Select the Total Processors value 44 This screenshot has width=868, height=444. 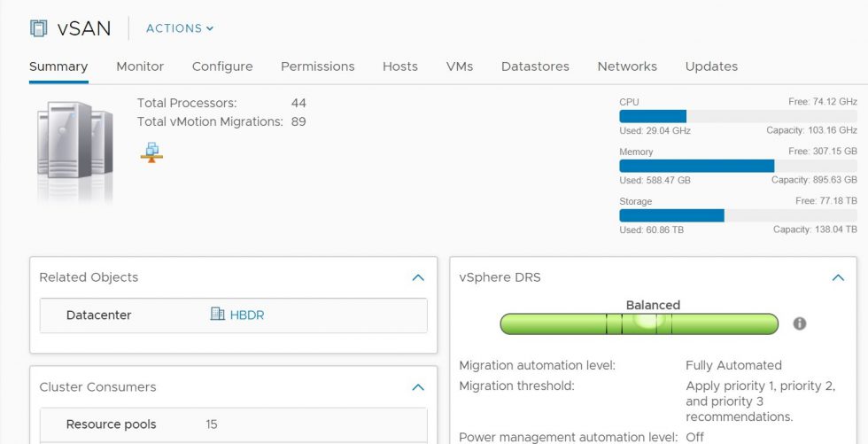(298, 103)
